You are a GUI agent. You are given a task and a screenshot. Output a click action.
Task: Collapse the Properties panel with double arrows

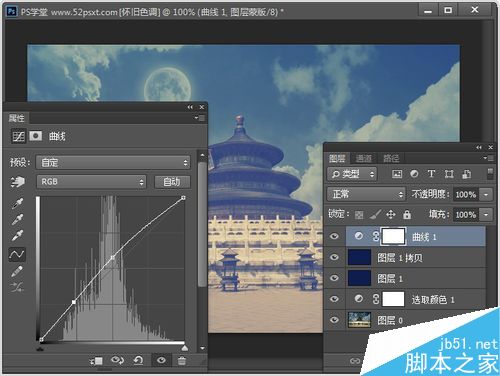click(190, 107)
